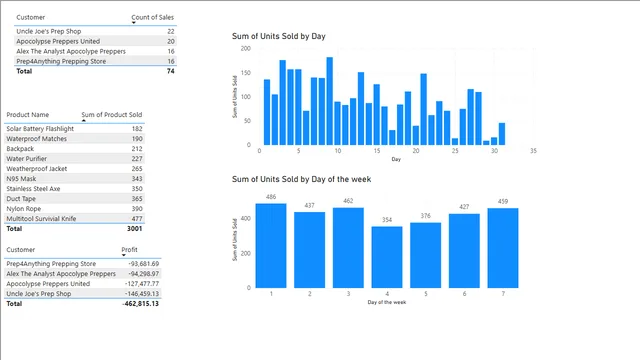Select Sum of Units Sold by Day of the week title
This screenshot has height=360, width=640.
tap(302, 179)
